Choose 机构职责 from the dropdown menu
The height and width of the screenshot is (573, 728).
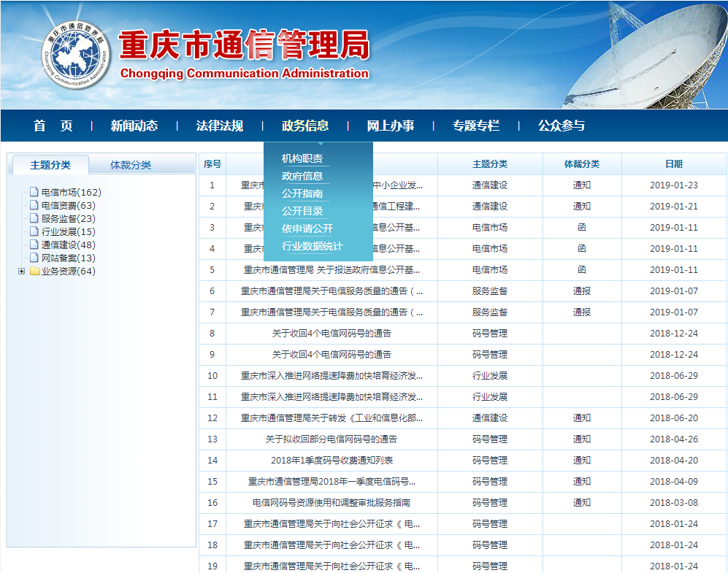(302, 158)
